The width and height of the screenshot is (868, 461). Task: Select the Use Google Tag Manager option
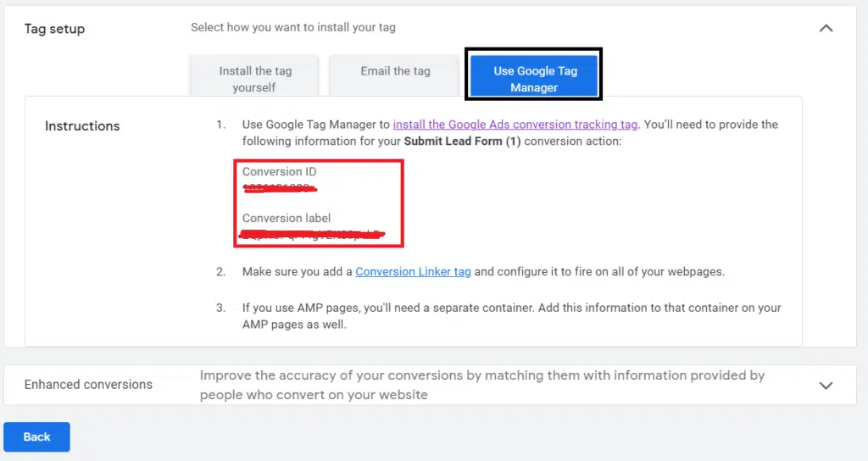534,79
